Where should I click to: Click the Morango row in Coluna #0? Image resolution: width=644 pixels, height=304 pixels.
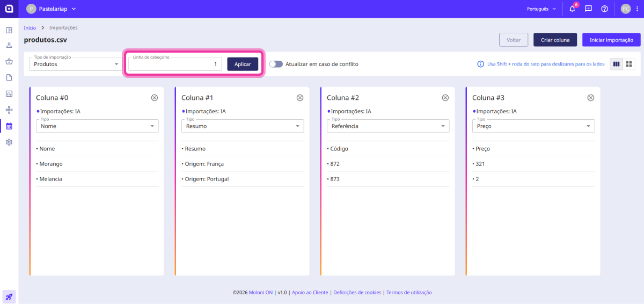[97, 164]
